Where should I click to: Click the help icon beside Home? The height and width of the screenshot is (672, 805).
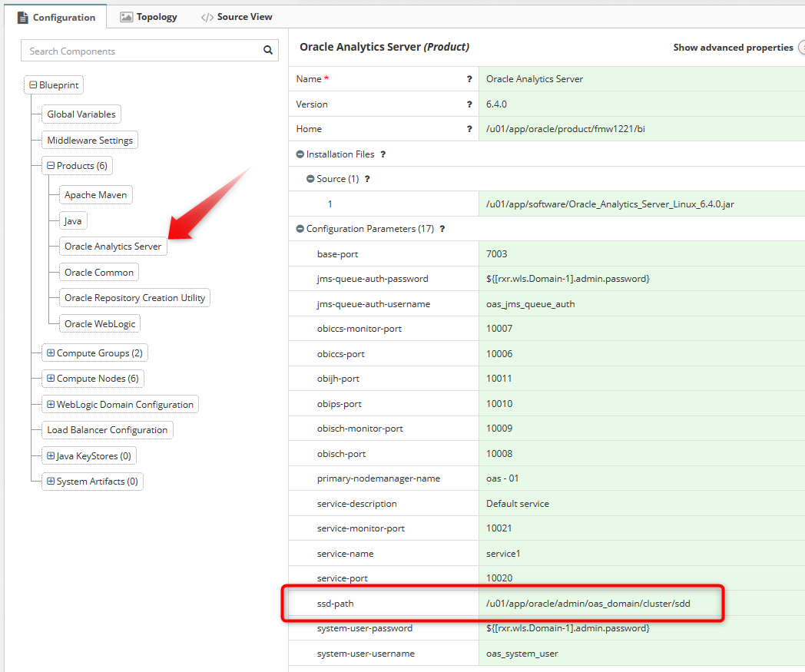(x=469, y=129)
